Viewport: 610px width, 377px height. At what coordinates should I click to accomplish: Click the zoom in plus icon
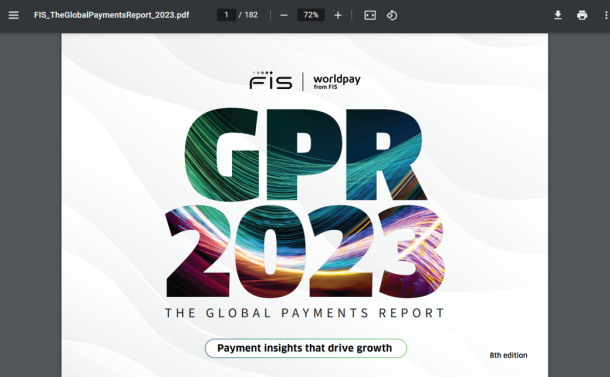(338, 15)
